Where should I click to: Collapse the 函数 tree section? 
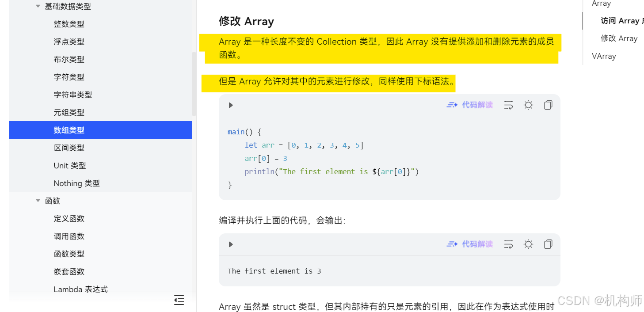click(38, 201)
